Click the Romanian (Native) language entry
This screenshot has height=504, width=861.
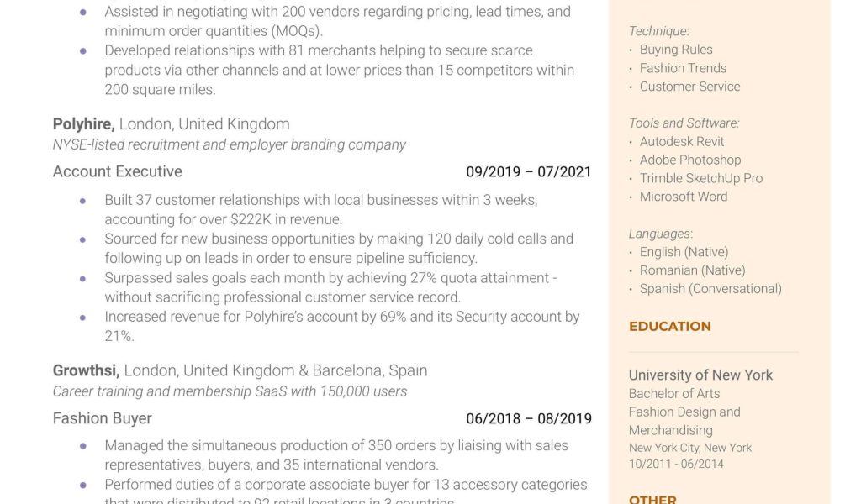pyautogui.click(x=692, y=270)
